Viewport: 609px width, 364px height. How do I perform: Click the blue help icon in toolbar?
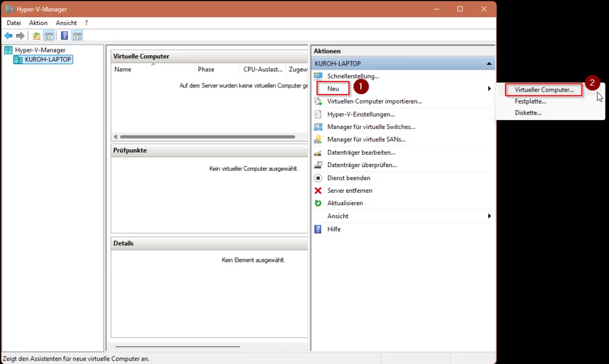tap(64, 36)
